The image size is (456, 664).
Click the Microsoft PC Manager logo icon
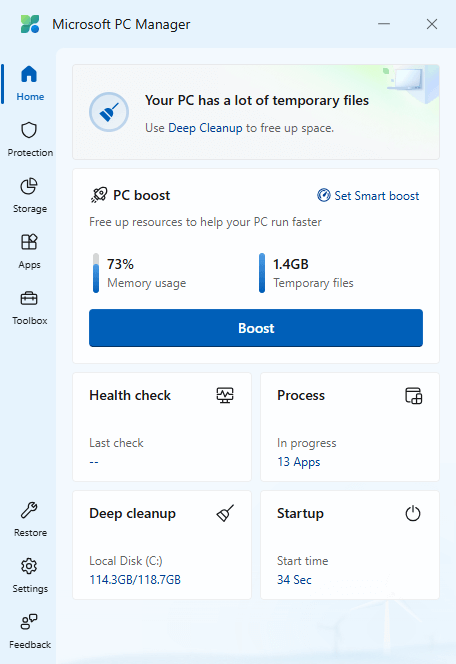pyautogui.click(x=30, y=24)
